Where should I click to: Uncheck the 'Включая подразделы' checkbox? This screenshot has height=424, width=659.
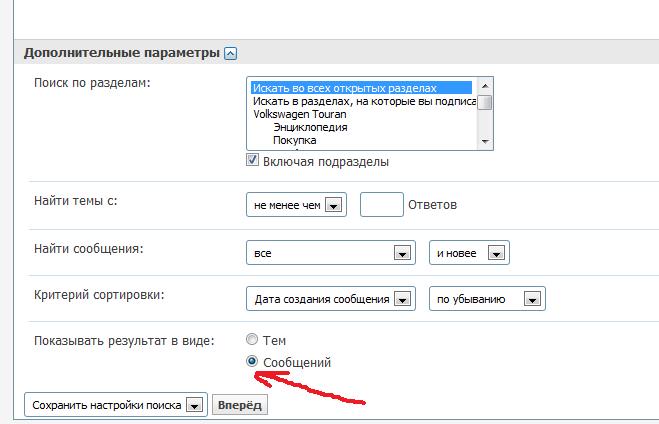click(252, 160)
